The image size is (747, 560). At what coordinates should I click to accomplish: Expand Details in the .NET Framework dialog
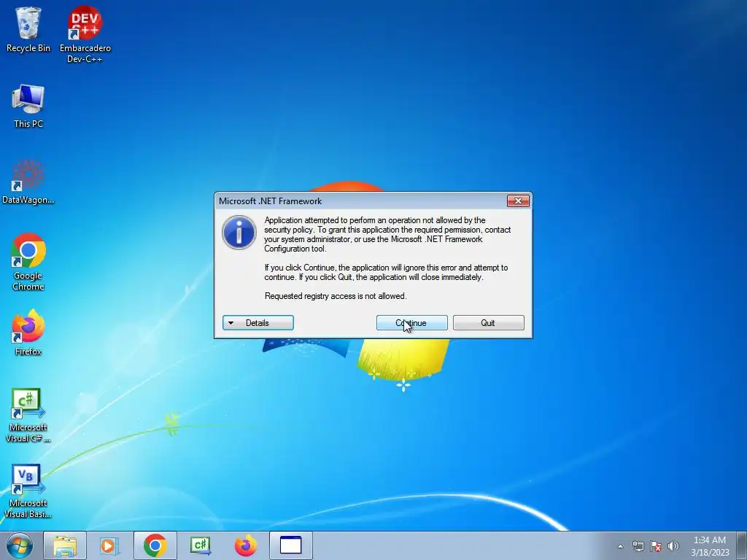(x=258, y=323)
